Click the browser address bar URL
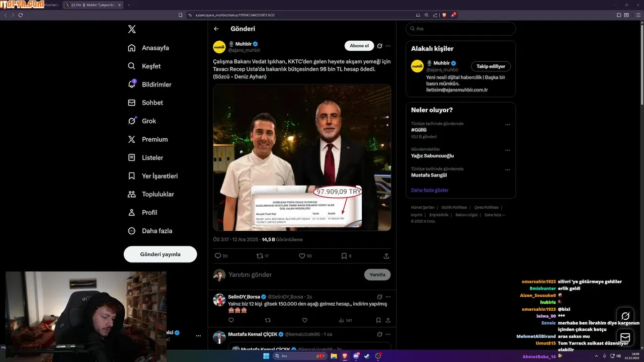This screenshot has height=362, width=644. click(235, 15)
